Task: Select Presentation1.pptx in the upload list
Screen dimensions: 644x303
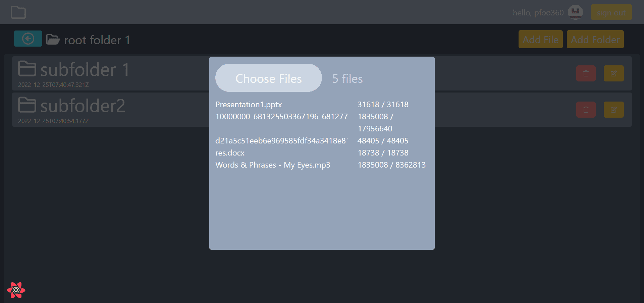Action: pos(249,105)
